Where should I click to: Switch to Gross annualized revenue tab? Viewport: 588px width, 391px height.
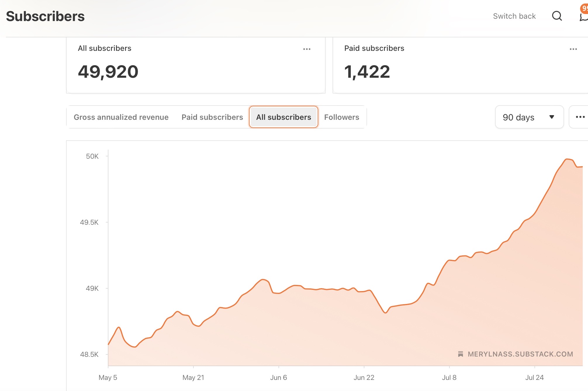tap(121, 117)
